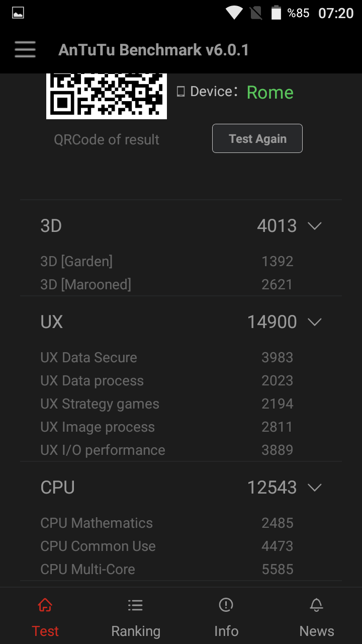
Task: Tap the Wi-Fi status icon
Action: 234,13
